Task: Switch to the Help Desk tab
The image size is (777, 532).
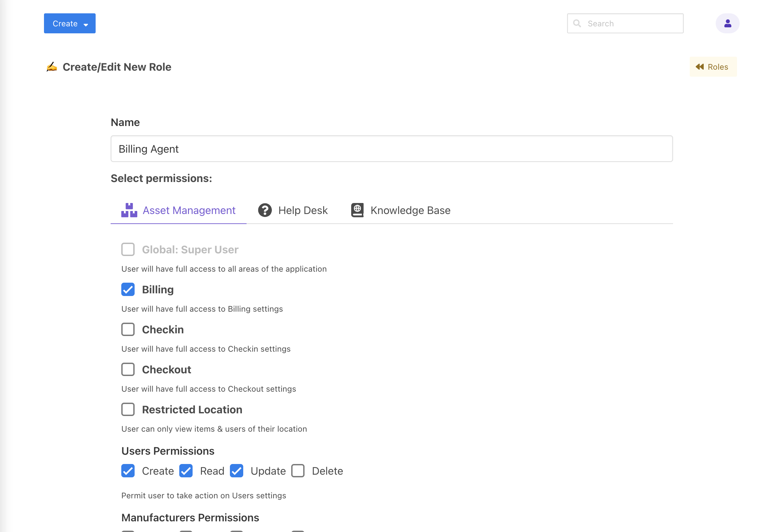Action: [x=303, y=210]
